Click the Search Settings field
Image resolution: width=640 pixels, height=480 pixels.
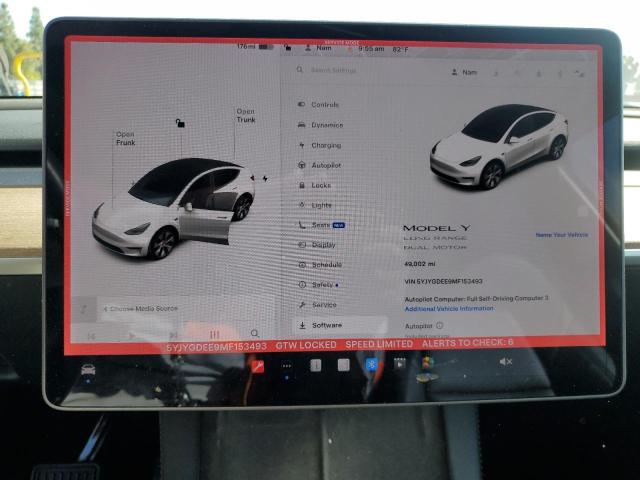pyautogui.click(x=333, y=70)
